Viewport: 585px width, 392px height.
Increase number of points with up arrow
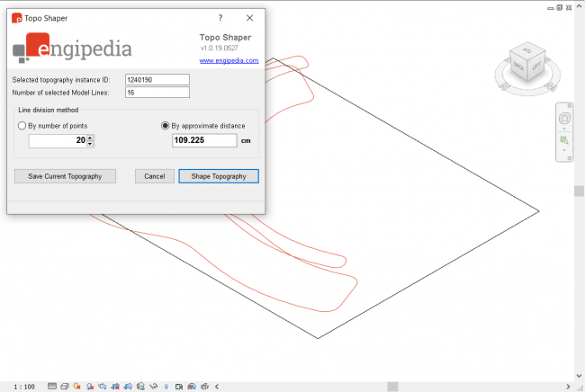click(x=90, y=138)
